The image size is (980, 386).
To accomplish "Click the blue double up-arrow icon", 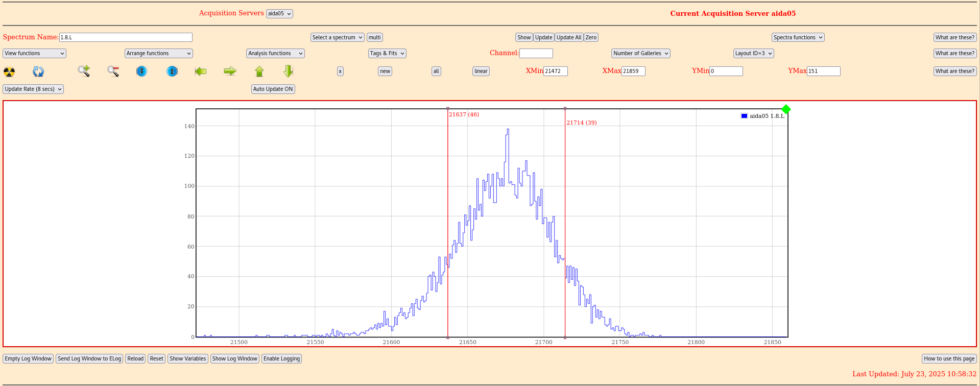I will point(172,71).
